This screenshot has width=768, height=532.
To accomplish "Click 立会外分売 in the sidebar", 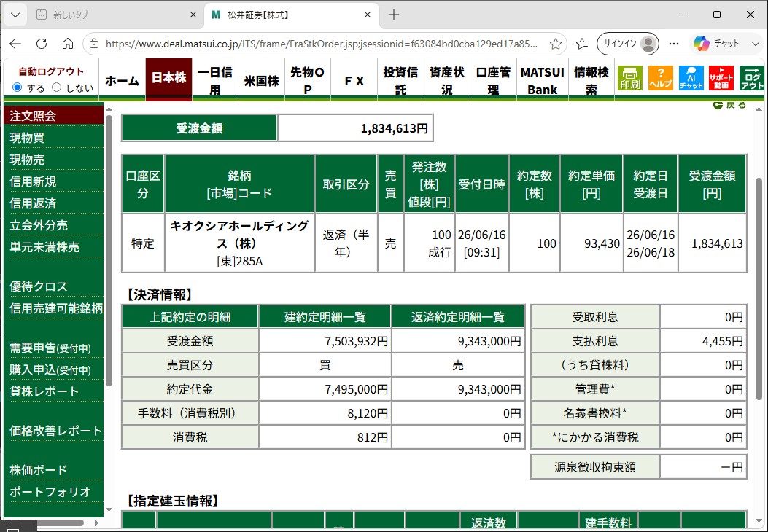I will point(39,225).
